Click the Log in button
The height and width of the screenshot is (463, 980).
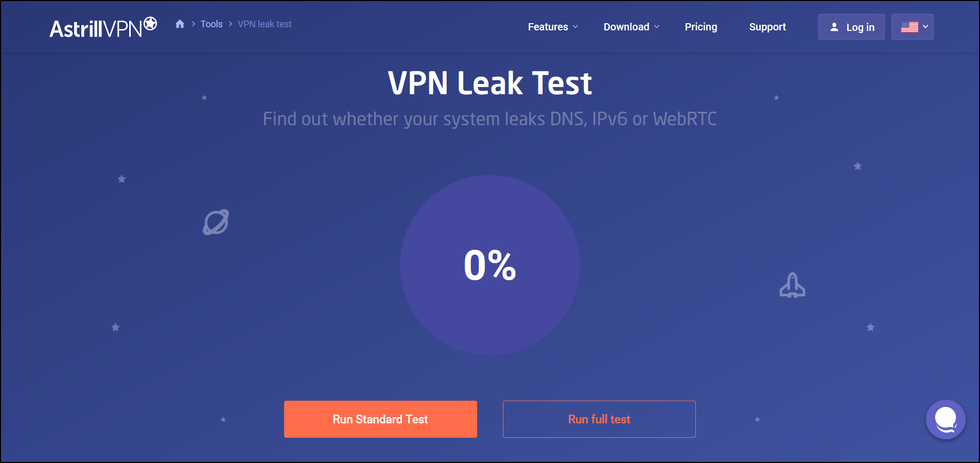tap(851, 27)
